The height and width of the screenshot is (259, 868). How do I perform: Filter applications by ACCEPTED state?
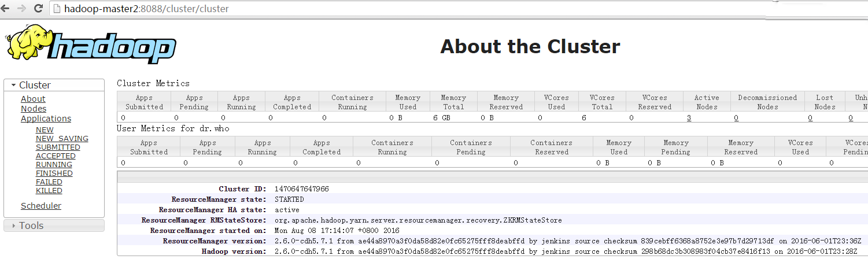click(56, 156)
